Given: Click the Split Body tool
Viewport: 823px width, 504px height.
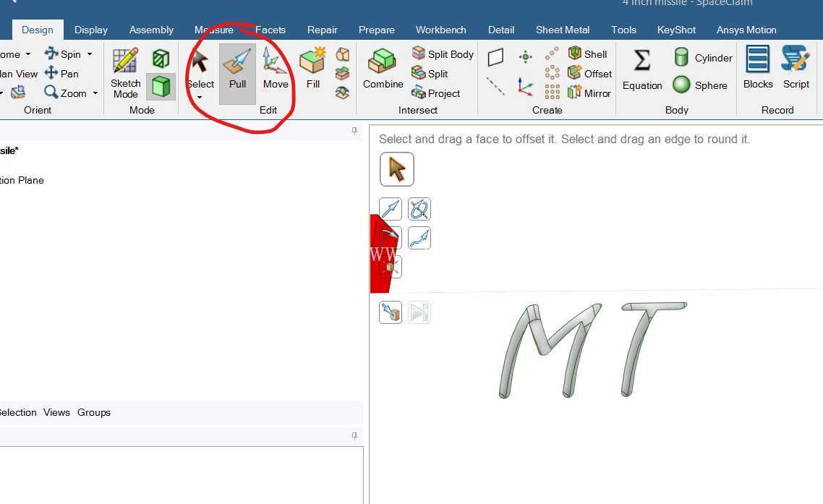Looking at the screenshot, I should pos(443,54).
